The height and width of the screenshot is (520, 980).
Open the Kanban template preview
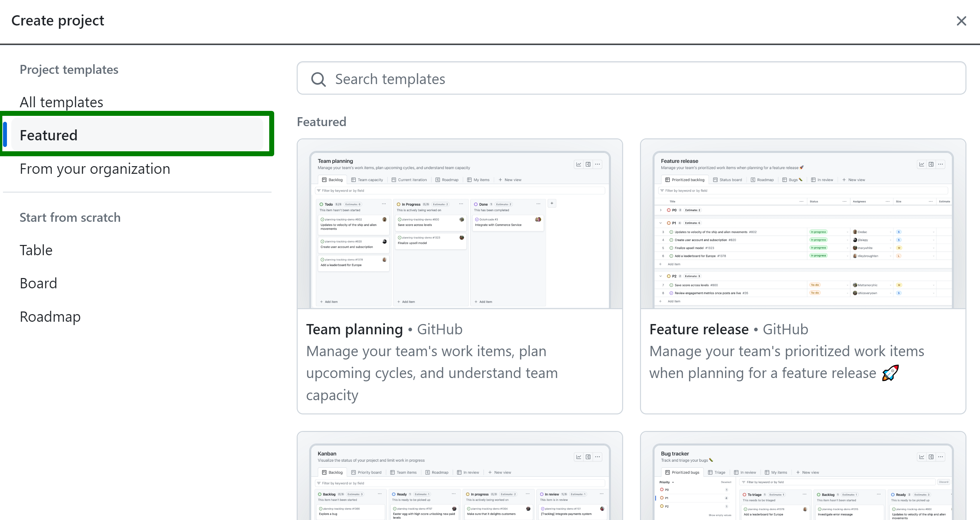[459, 476]
